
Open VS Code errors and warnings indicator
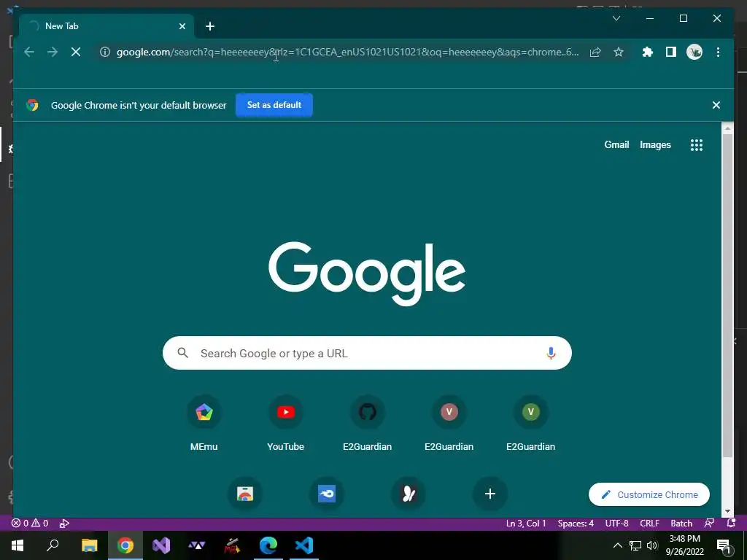[x=30, y=524]
